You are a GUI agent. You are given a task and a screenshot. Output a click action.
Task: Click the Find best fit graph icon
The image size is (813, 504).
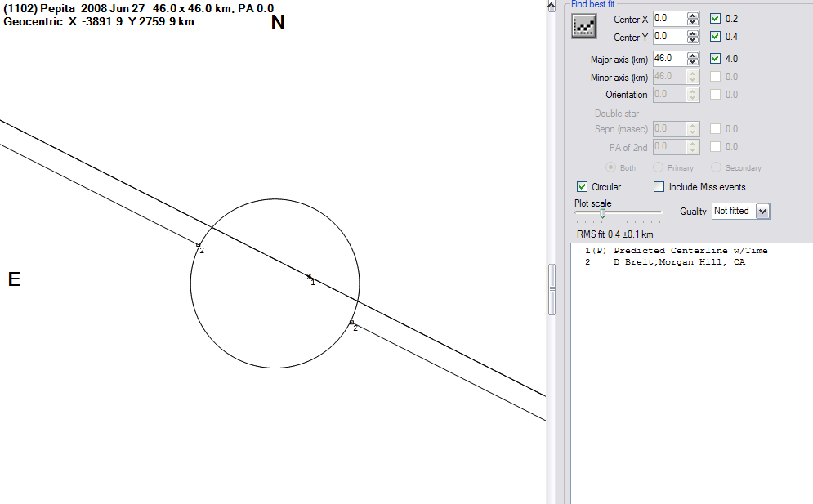coord(583,27)
